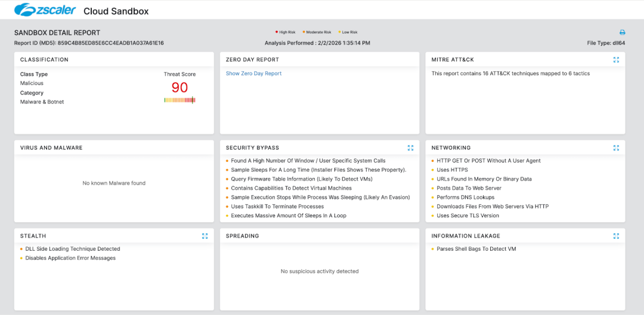Click the Zscaler logo

(45, 10)
